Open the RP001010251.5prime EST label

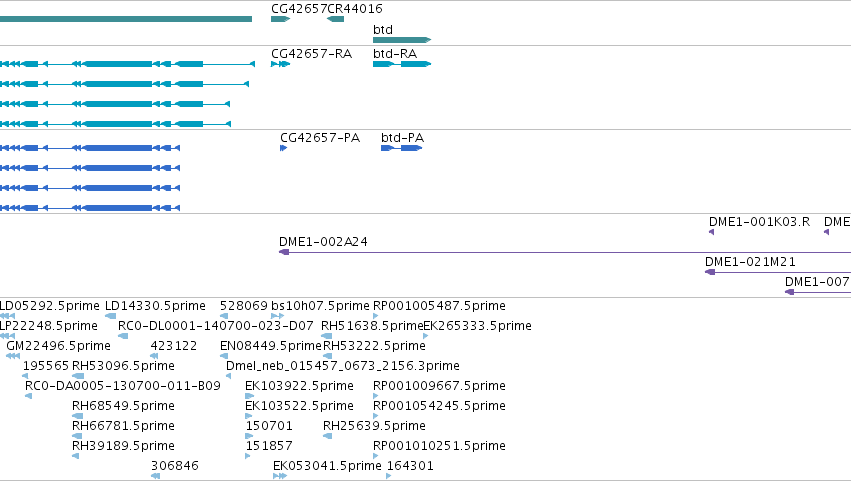coord(439,447)
